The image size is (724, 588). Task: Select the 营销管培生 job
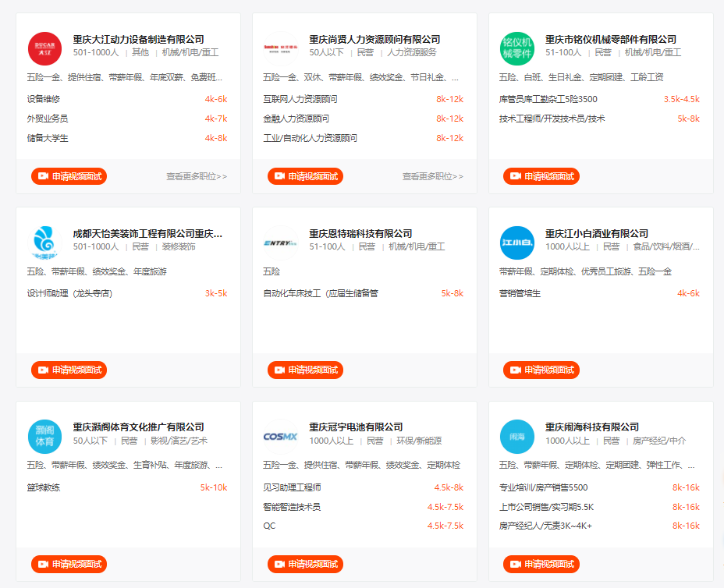pos(520,293)
